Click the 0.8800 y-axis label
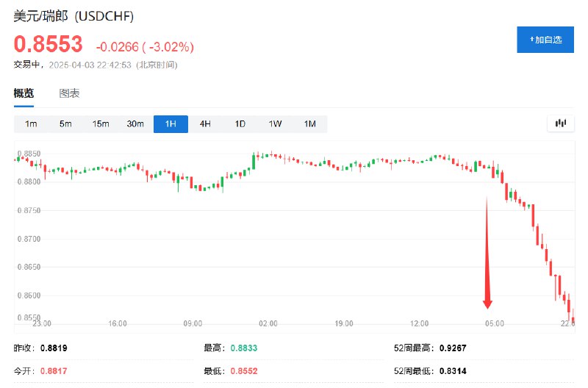The width and height of the screenshot is (588, 388). point(29,182)
